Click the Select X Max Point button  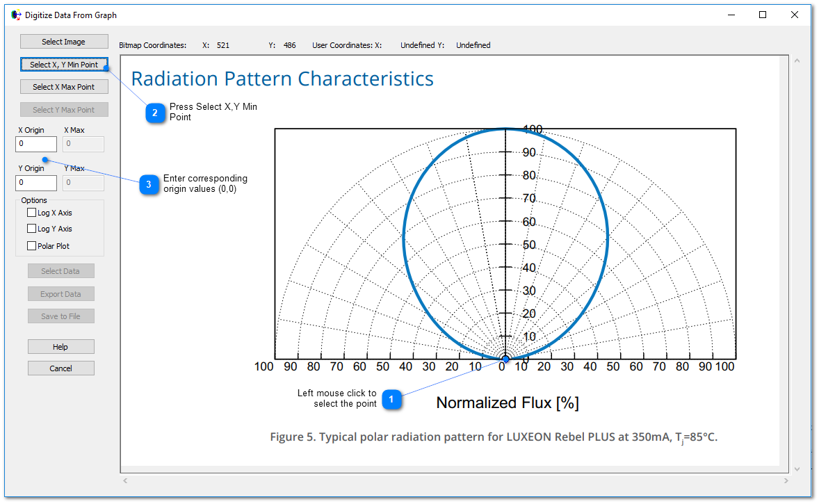(64, 87)
